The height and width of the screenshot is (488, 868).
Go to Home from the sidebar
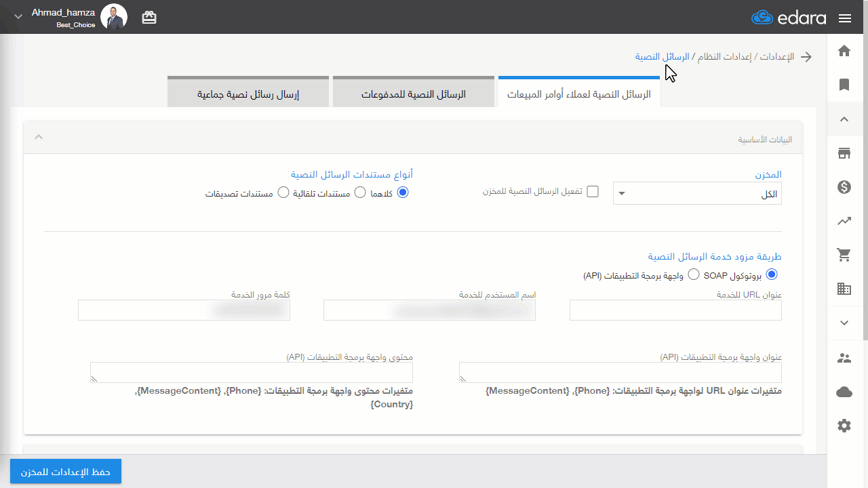pos(844,51)
